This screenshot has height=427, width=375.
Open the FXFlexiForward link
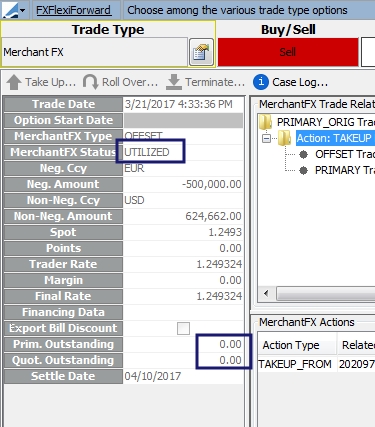point(73,10)
